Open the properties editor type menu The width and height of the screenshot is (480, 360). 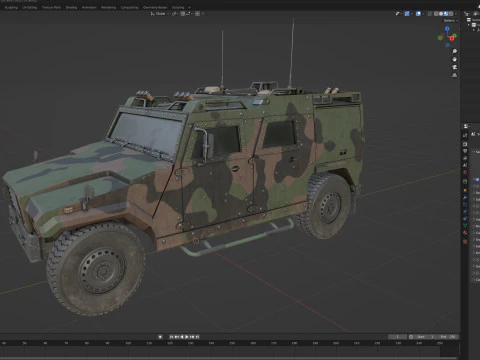click(x=466, y=126)
